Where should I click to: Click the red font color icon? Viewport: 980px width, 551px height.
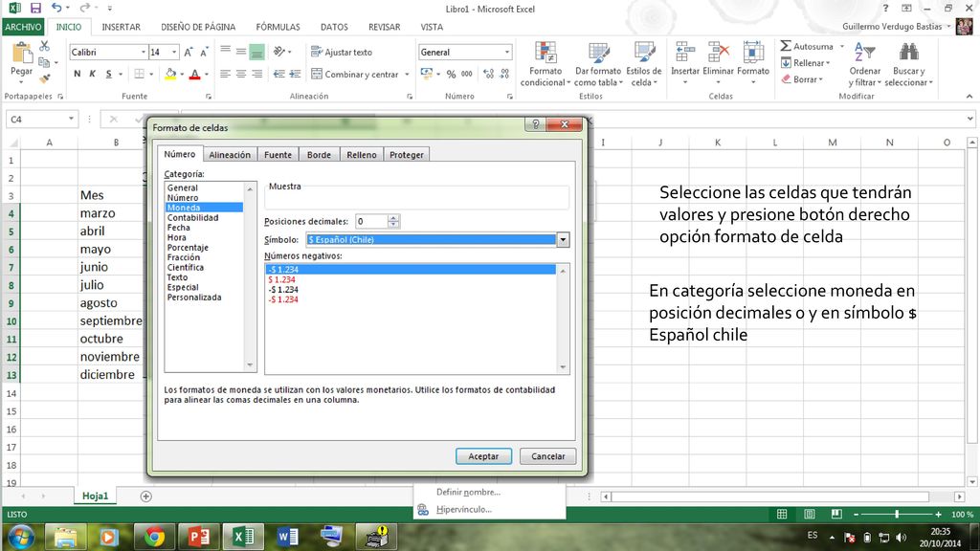point(195,74)
